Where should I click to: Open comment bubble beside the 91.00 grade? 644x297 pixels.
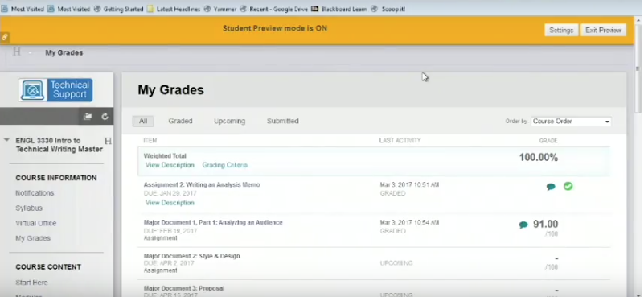523,225
